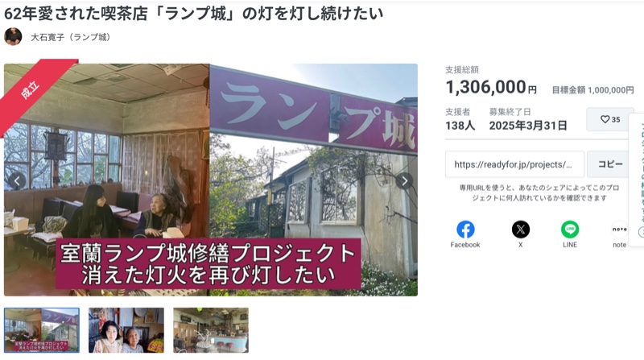Click the supporter count 138人
The width and height of the screenshot is (644, 360).
[x=460, y=126]
